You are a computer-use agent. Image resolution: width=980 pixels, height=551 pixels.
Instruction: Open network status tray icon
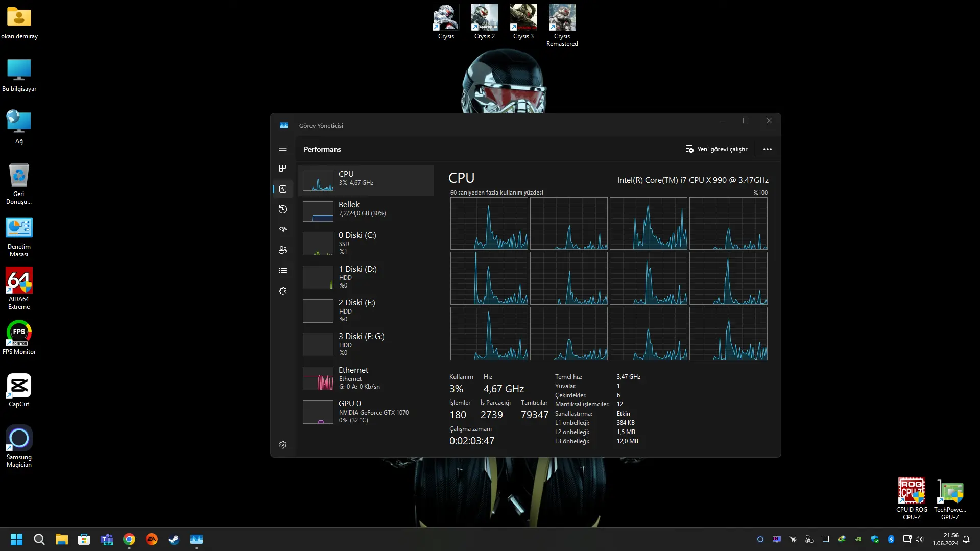click(907, 539)
